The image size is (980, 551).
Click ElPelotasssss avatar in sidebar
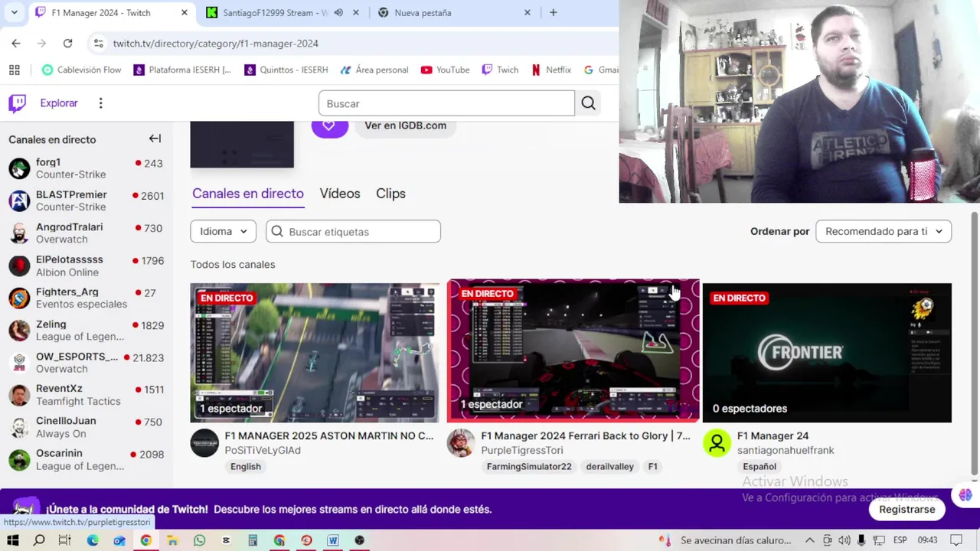19,266
